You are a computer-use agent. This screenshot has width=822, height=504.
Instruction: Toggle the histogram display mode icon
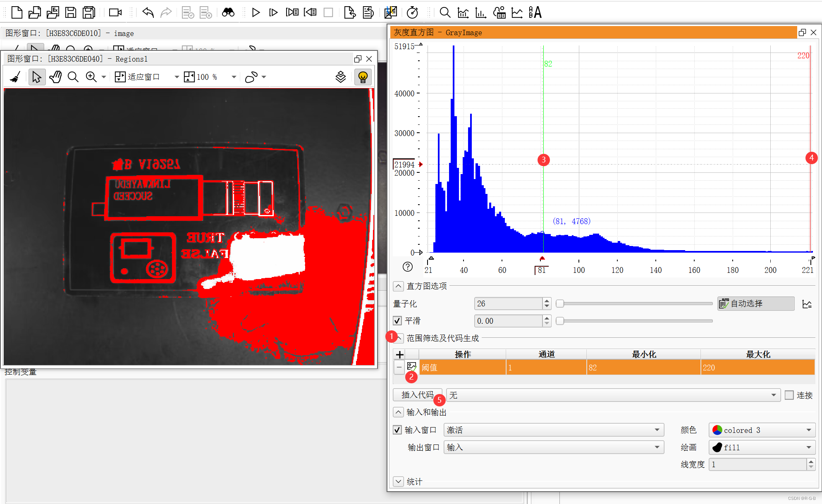[x=807, y=304]
